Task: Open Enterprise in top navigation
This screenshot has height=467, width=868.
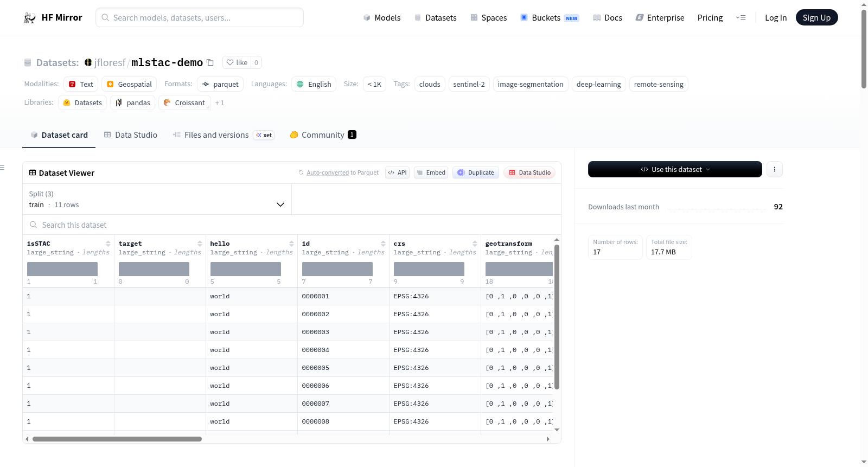Action: coord(660,17)
